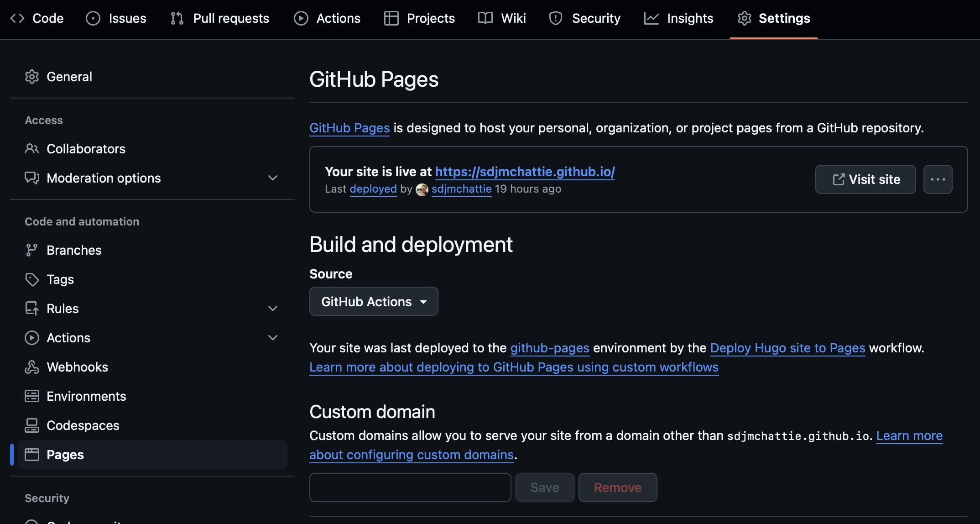Screen dimensions: 980x524
Task: Click the github-pages environment link
Action: 550,348
